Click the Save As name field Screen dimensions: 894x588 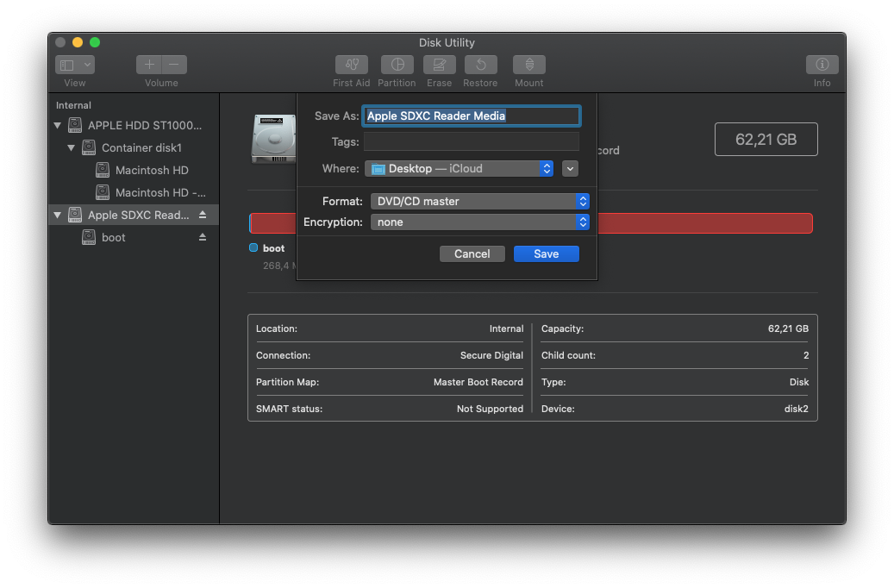[472, 116]
